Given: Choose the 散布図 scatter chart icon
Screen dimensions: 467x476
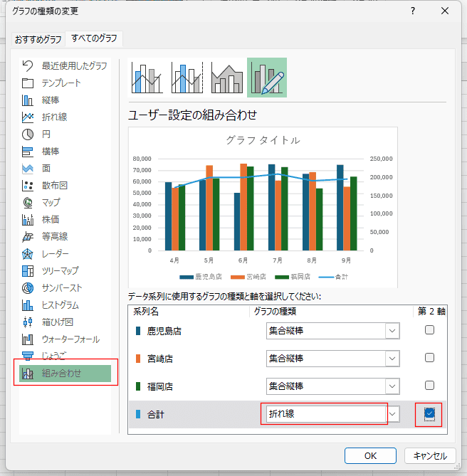Looking at the screenshot, I should point(28,186).
